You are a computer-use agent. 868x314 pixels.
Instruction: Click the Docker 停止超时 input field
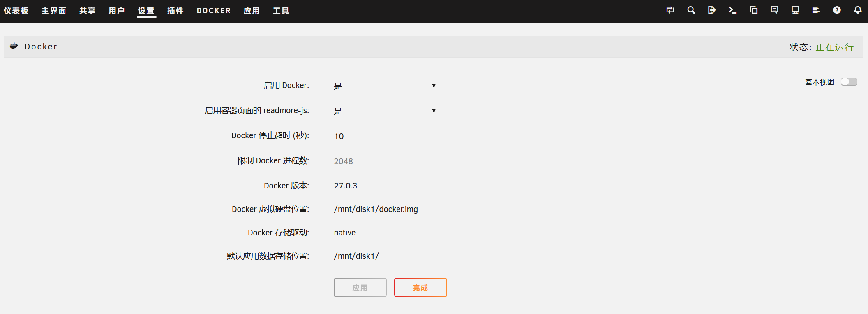click(385, 136)
